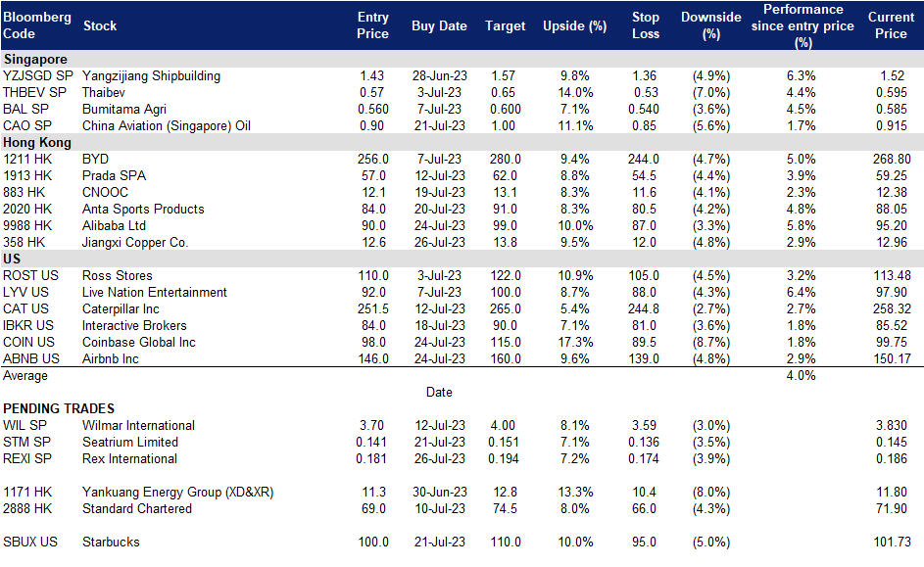Select the Buy Date column header
The width and height of the screenshot is (924, 567).
439,25
